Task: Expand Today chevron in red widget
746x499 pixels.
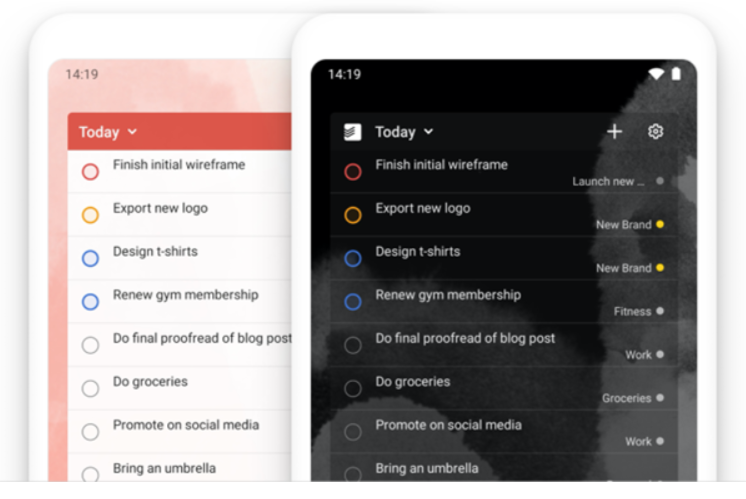Action: [x=132, y=132]
